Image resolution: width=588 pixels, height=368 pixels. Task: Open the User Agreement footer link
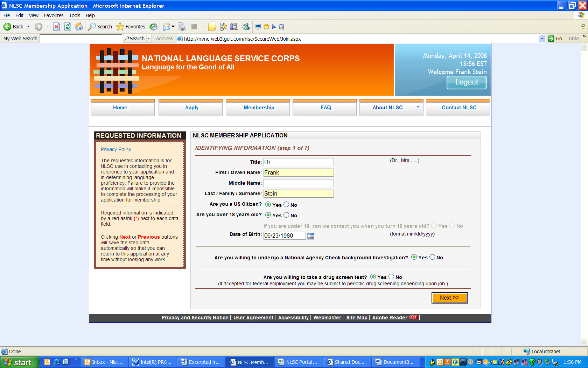[x=253, y=318]
